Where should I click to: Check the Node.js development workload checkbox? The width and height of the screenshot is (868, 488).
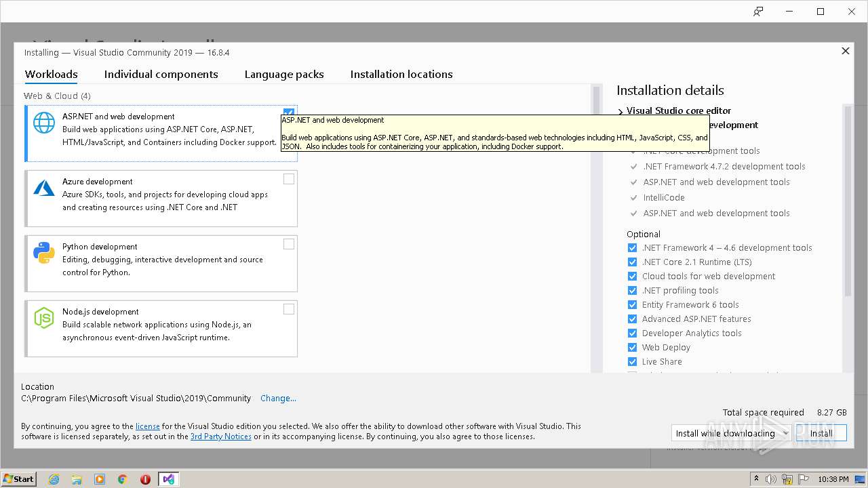pyautogui.click(x=289, y=309)
